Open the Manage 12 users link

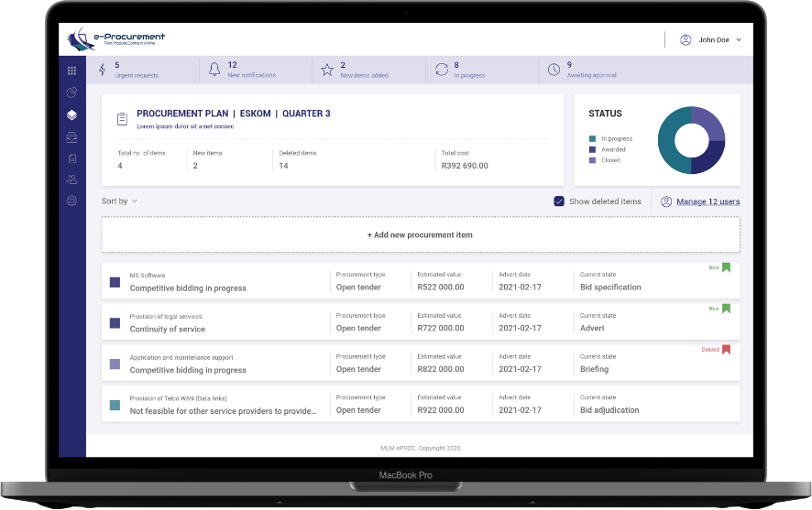pos(708,201)
